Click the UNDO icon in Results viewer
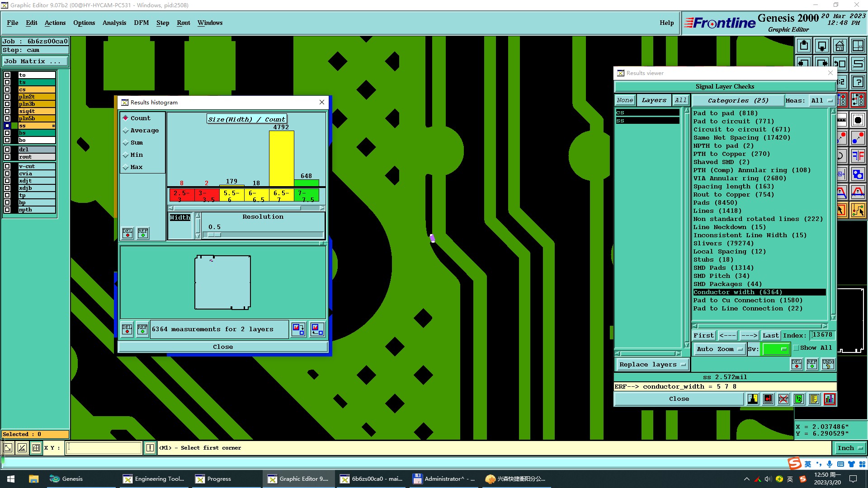The image size is (868, 488). 828,364
